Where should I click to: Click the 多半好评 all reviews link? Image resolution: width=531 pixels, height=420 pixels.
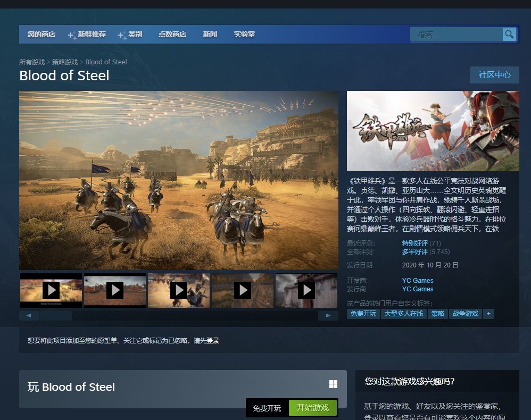(415, 252)
